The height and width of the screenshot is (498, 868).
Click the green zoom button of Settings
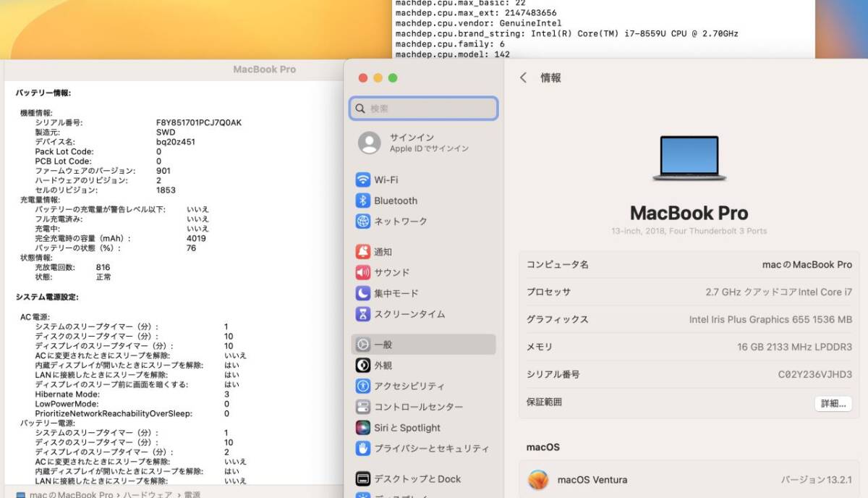coord(393,78)
